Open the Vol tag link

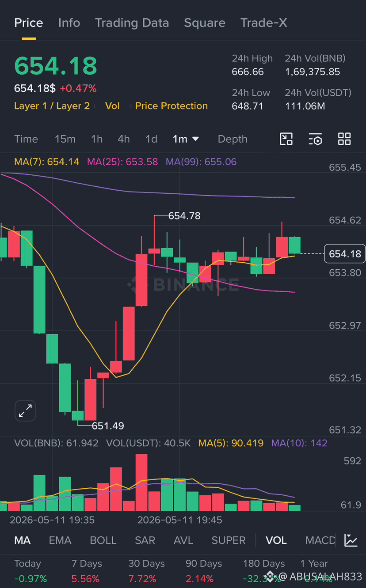[x=112, y=106]
